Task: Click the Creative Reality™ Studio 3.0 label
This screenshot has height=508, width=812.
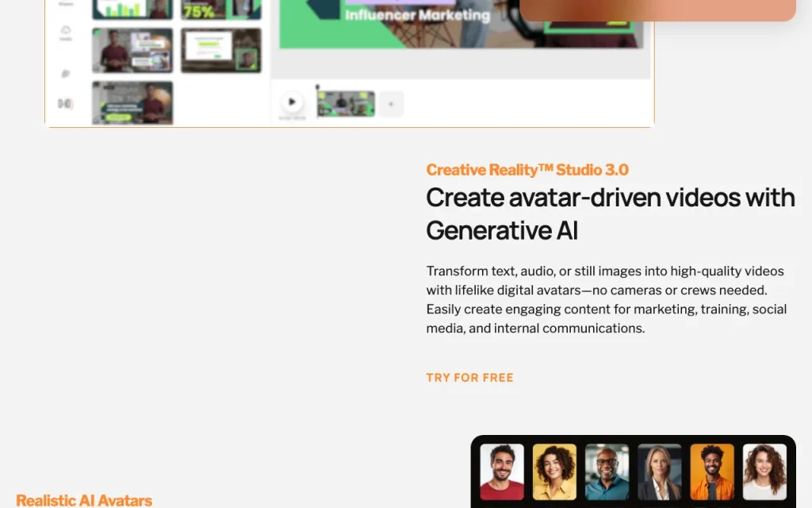Action: (x=527, y=170)
